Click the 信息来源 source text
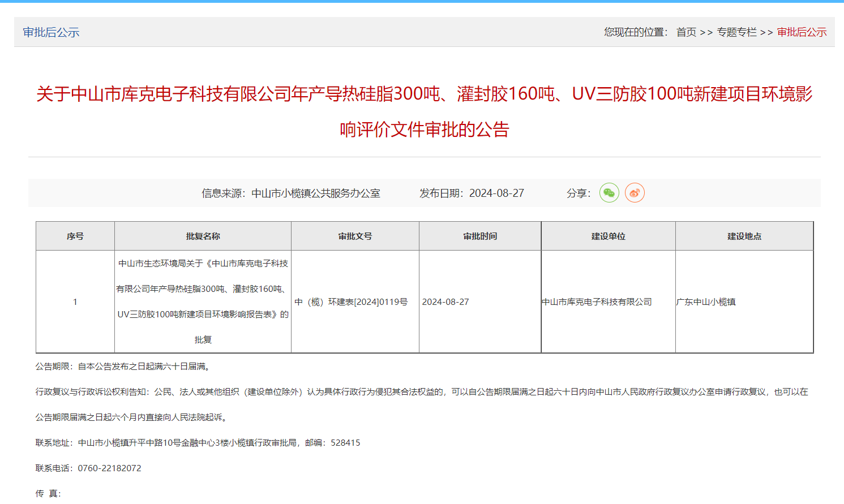Screen dimensions: 844x504 (x=290, y=193)
